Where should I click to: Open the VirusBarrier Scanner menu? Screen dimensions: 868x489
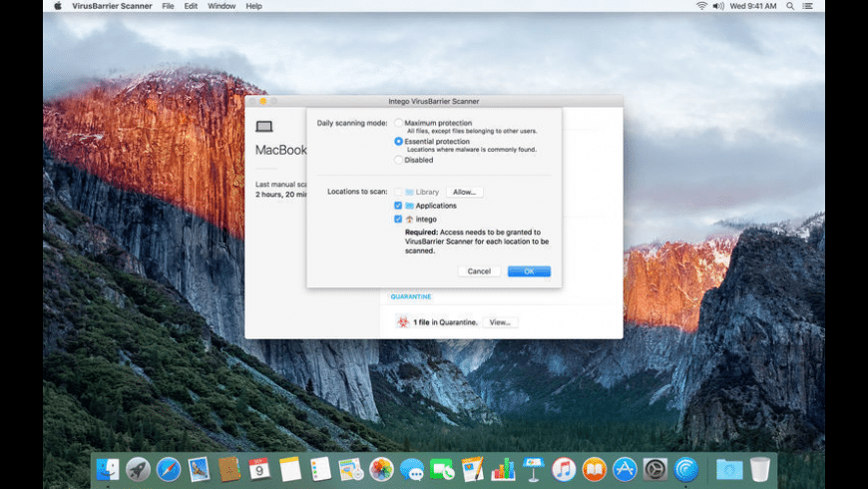pyautogui.click(x=112, y=6)
